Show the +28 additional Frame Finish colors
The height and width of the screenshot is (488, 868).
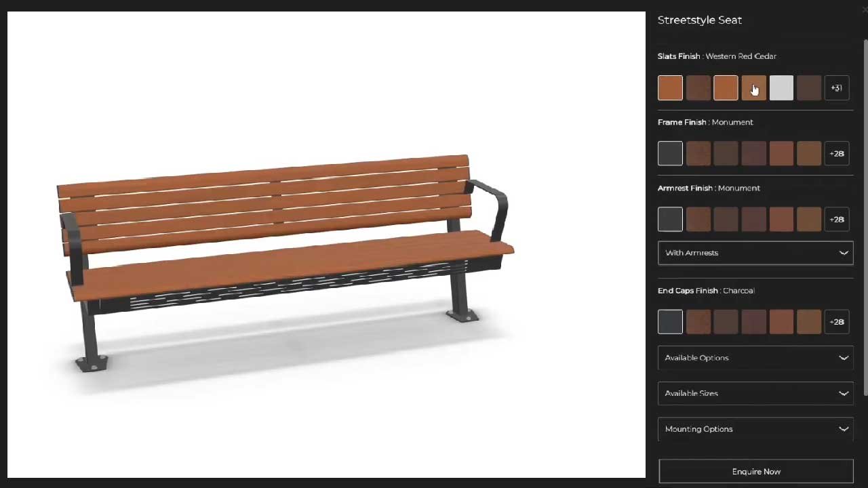[x=837, y=154]
